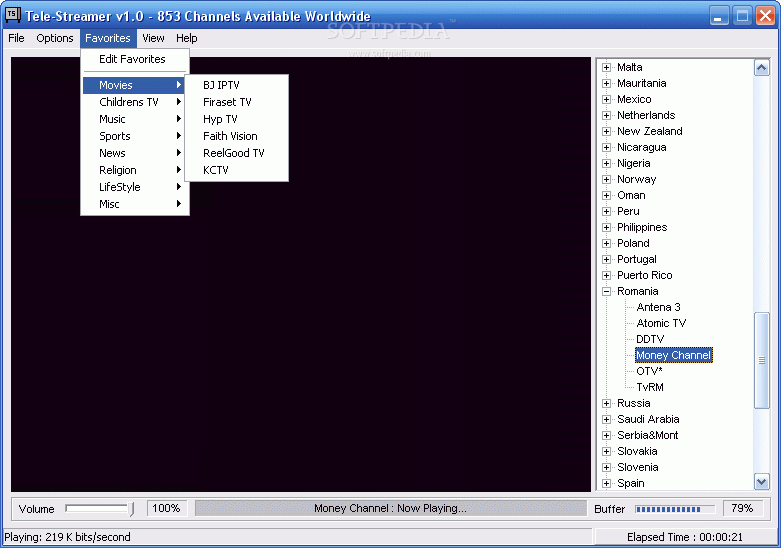Click the channel list scroll up arrow
The height and width of the screenshot is (548, 781).
(x=762, y=68)
